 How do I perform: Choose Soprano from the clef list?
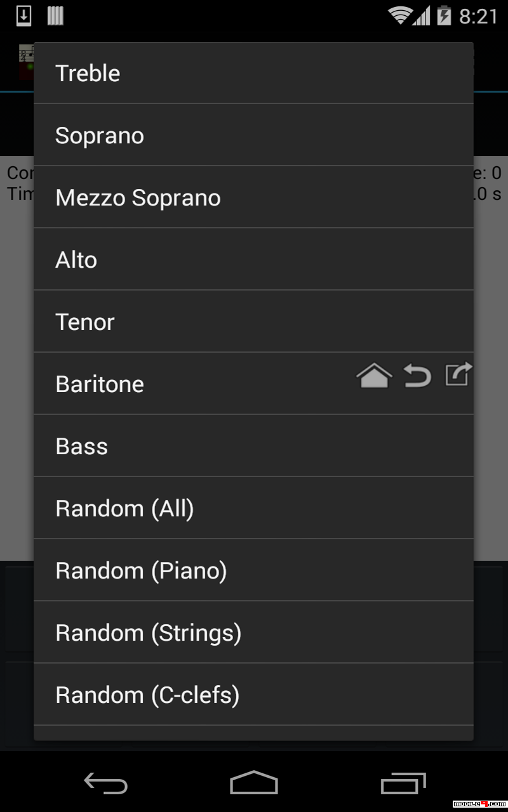(253, 135)
